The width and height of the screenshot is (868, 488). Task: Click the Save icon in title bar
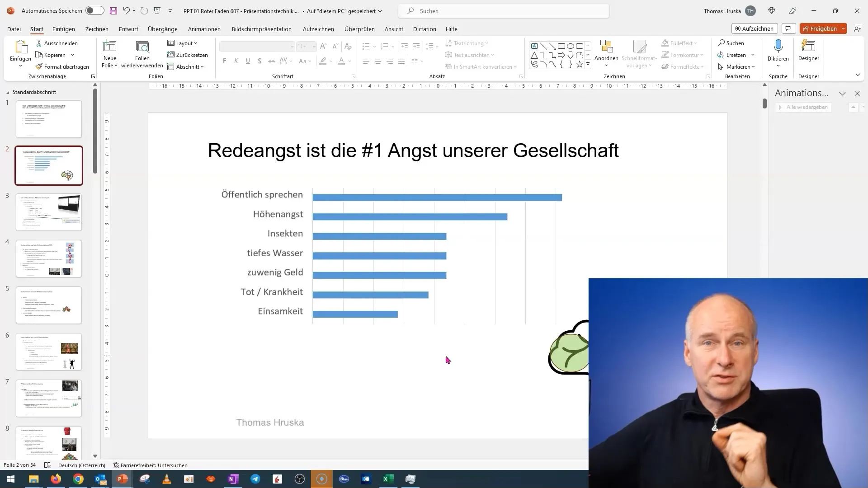tap(113, 11)
